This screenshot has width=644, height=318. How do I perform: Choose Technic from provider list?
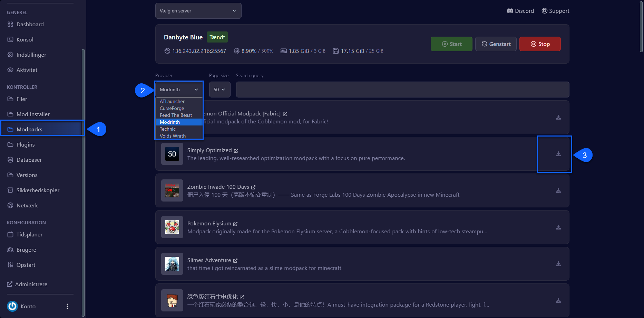(179, 129)
